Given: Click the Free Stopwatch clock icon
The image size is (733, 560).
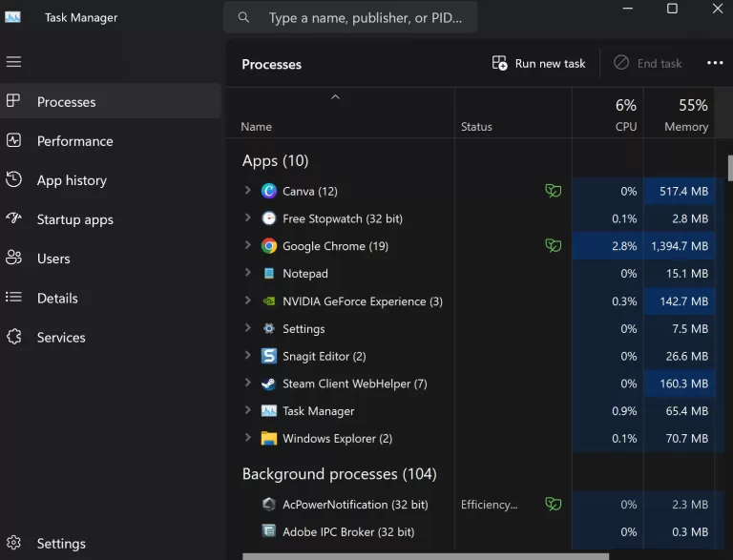Looking at the screenshot, I should coord(269,218).
